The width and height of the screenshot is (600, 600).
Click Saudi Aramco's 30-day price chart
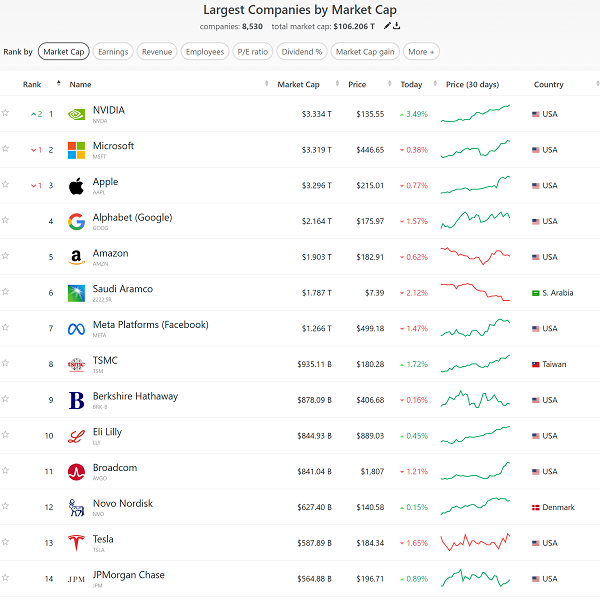click(x=475, y=292)
